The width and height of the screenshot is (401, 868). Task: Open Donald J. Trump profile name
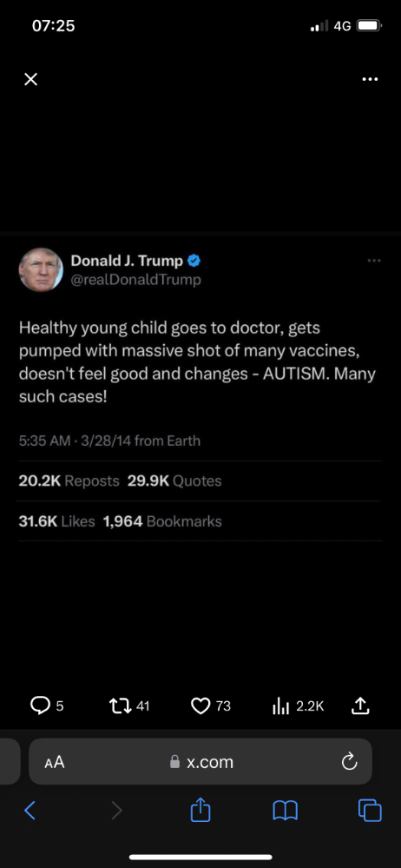[127, 260]
